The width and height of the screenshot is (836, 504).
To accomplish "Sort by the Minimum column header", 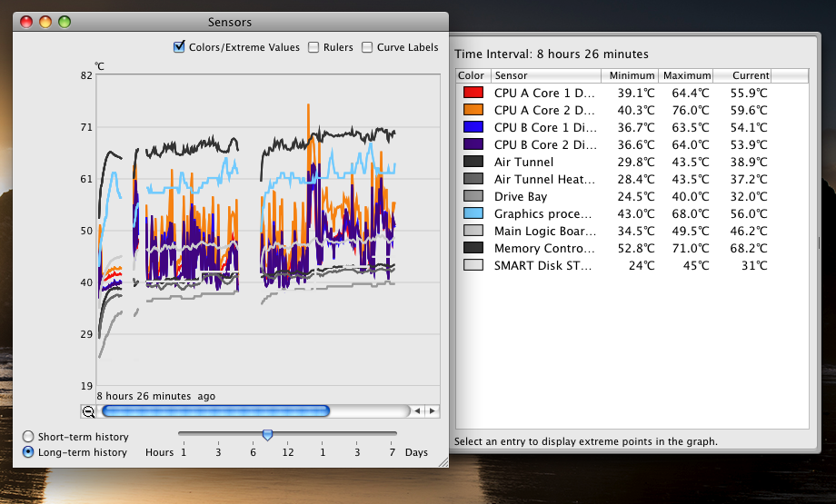I will coord(630,75).
